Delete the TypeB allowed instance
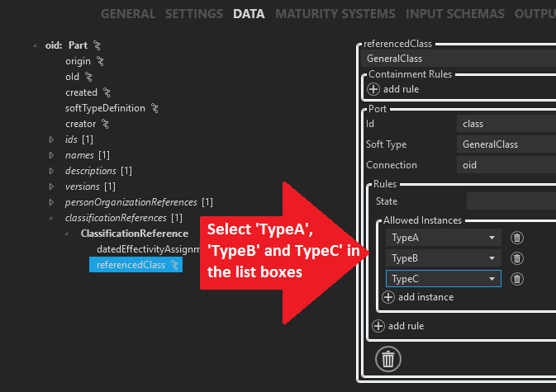This screenshot has height=392, width=556. [x=517, y=258]
